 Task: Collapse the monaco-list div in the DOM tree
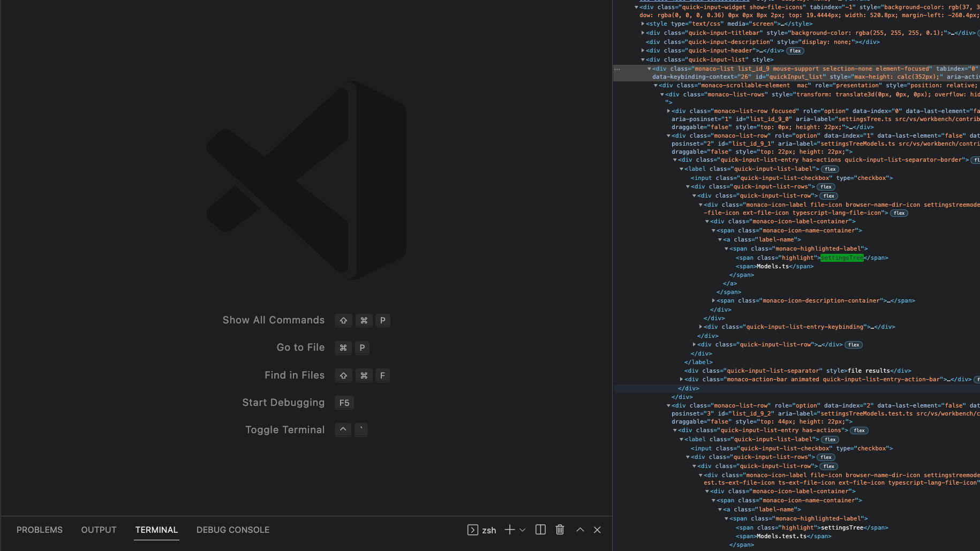[x=649, y=69]
